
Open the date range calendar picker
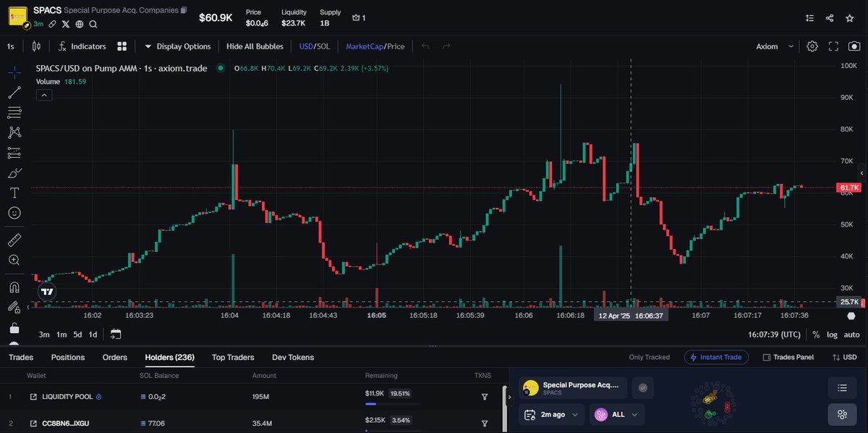(116, 335)
